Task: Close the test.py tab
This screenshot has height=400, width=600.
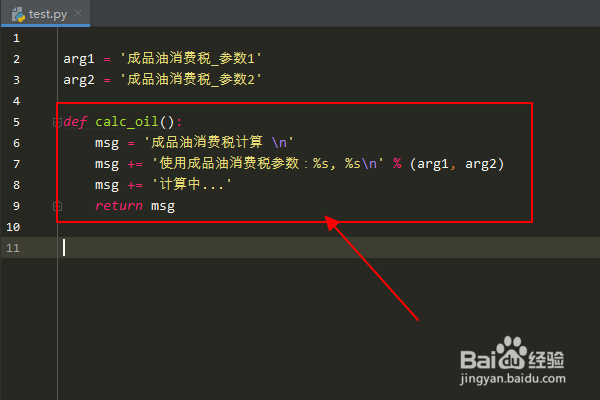Action: pos(78,14)
